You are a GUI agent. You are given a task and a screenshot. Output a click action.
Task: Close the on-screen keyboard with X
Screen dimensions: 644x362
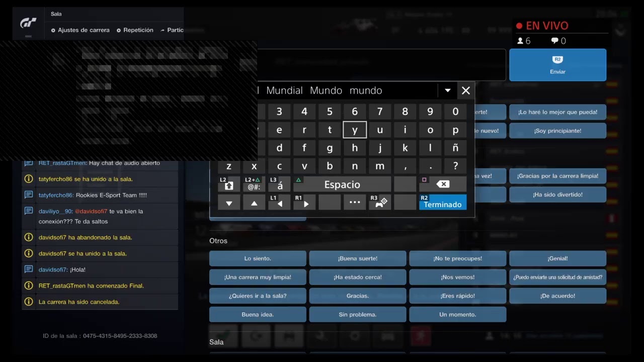(465, 90)
